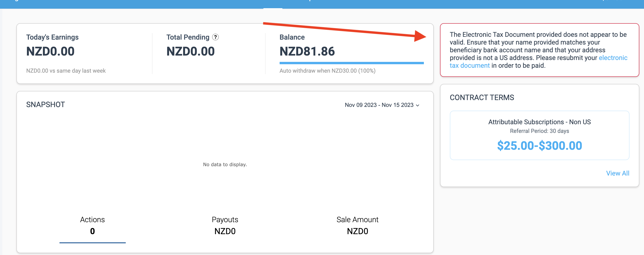Click the Today's Earnings label
The height and width of the screenshot is (255, 644).
click(52, 37)
